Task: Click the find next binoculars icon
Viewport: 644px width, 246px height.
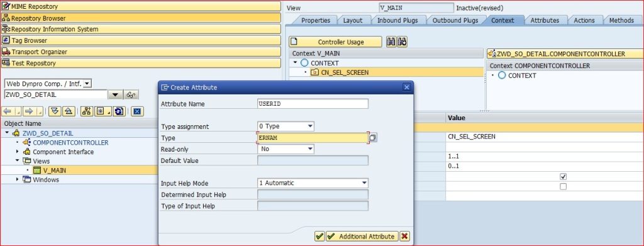Action: click(402, 42)
